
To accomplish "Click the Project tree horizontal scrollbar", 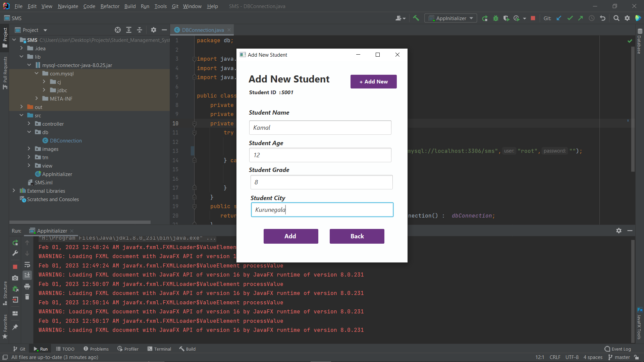I will [x=80, y=222].
